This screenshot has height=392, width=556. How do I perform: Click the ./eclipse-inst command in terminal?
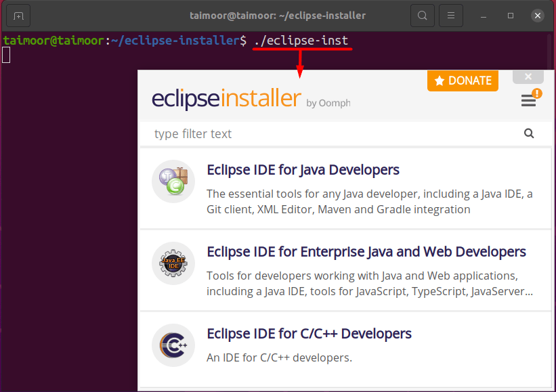(x=301, y=41)
